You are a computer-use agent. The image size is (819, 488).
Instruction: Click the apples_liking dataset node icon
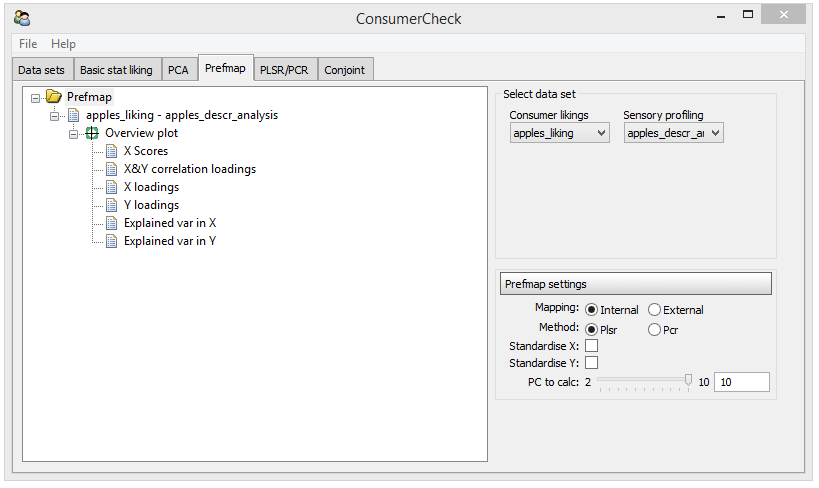[x=74, y=115]
